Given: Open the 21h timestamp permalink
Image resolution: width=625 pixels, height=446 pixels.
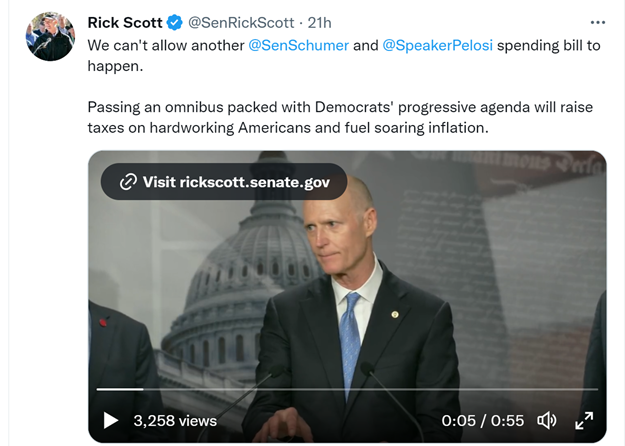Looking at the screenshot, I should pos(319,23).
